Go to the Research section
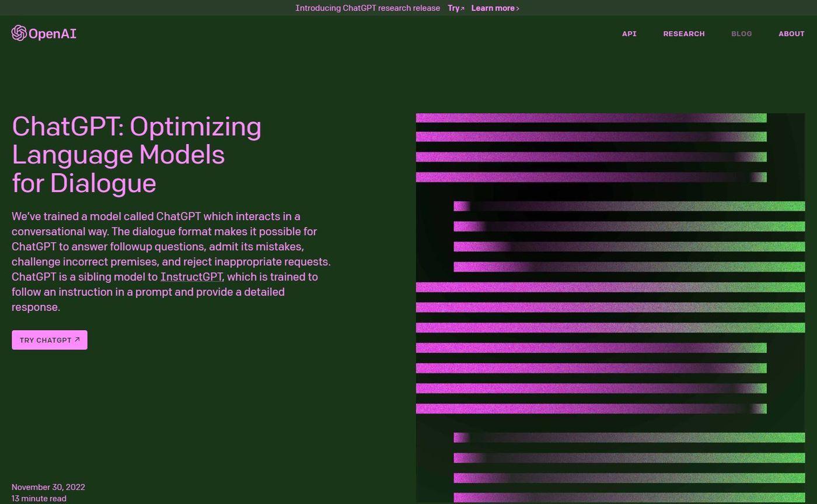 [683, 34]
